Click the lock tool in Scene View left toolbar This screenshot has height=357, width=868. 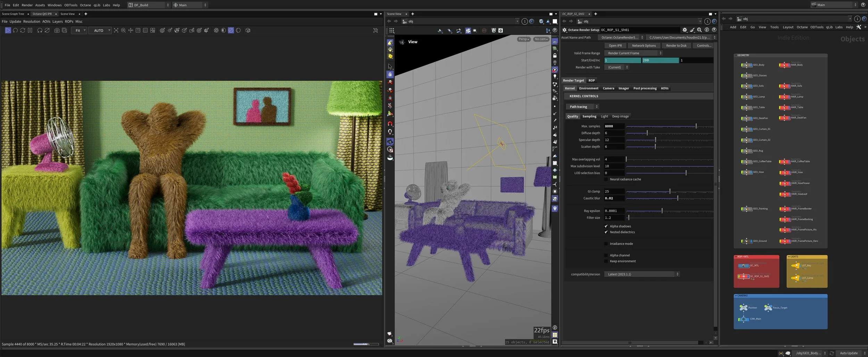click(x=390, y=74)
